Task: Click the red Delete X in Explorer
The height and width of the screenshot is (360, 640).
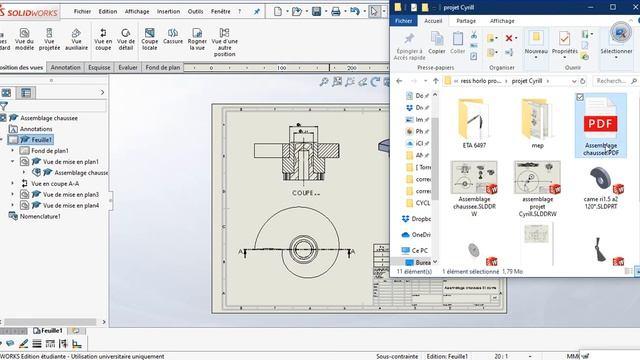Action: pyautogui.click(x=509, y=38)
